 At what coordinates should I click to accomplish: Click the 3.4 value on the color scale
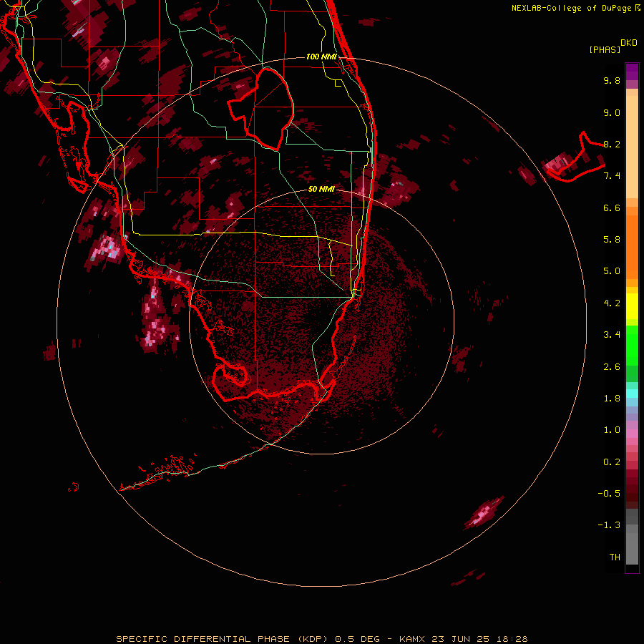click(x=612, y=335)
